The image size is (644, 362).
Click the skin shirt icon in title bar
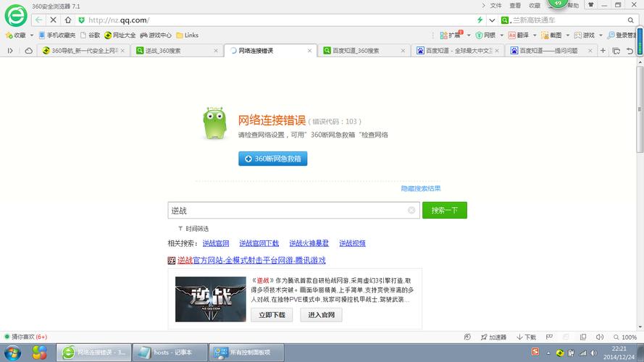click(x=590, y=5)
